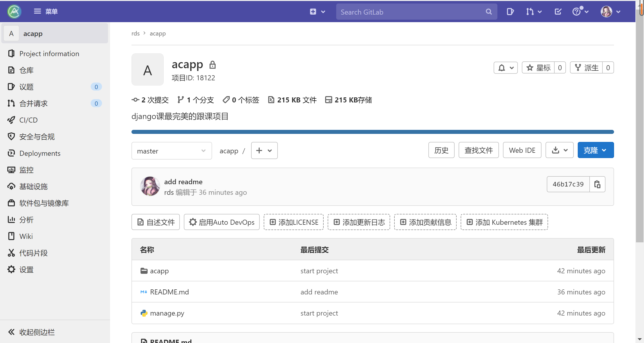The height and width of the screenshot is (343, 644).
Task: Open the master branch selector
Action: [172, 151]
